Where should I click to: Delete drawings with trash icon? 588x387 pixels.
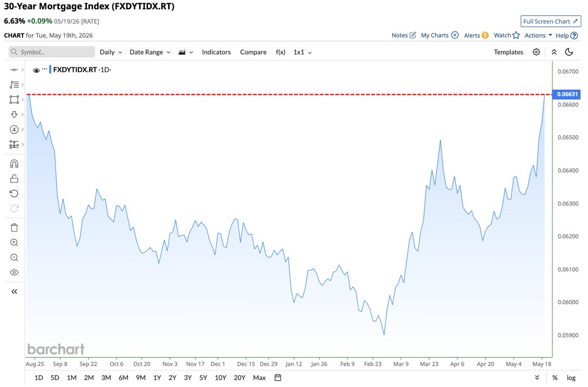14,227
